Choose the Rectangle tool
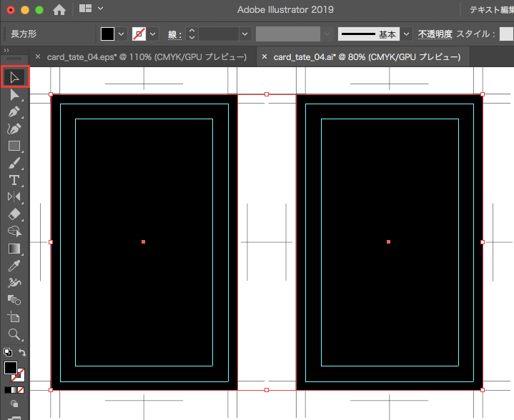Viewport: 514px width, 420px height. point(14,146)
